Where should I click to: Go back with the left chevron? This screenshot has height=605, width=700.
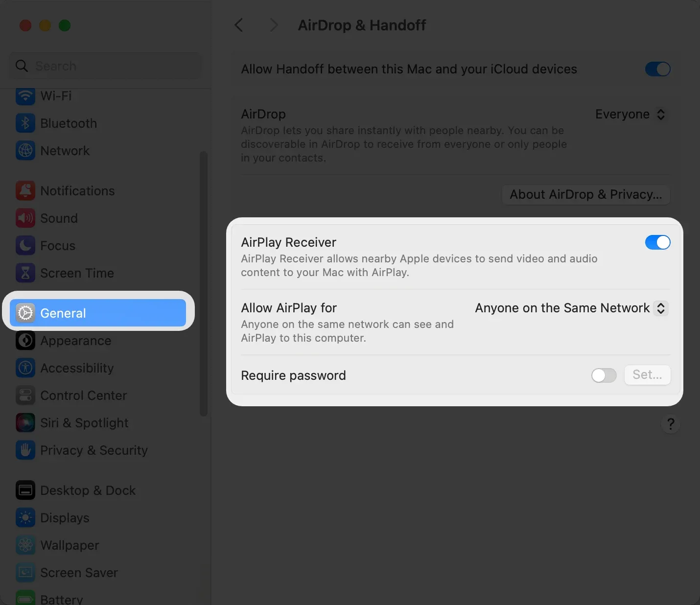coord(239,25)
